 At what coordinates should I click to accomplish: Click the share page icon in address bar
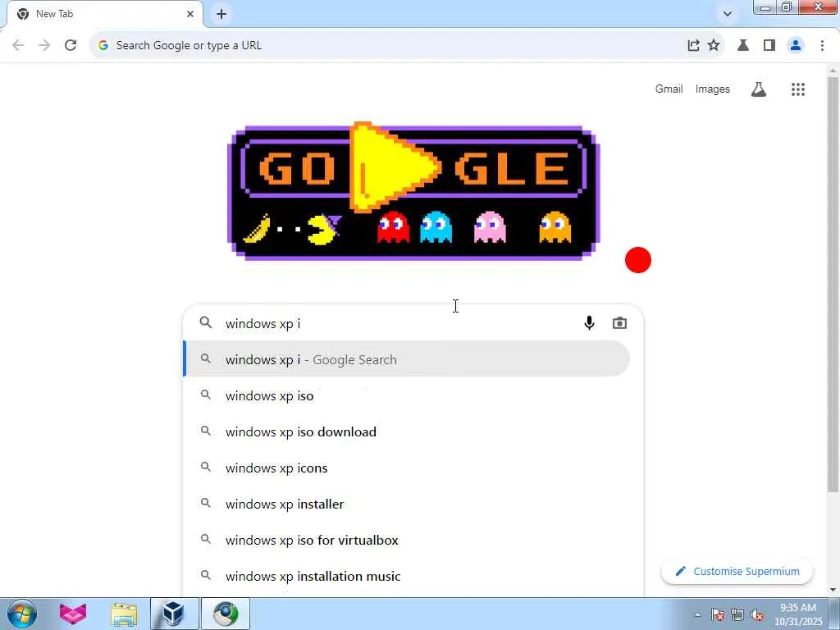(x=693, y=46)
